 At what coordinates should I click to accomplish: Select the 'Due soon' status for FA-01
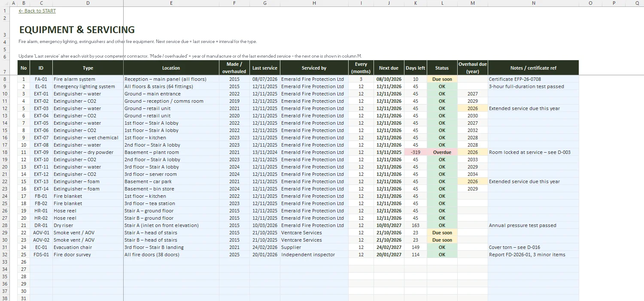(x=442, y=79)
